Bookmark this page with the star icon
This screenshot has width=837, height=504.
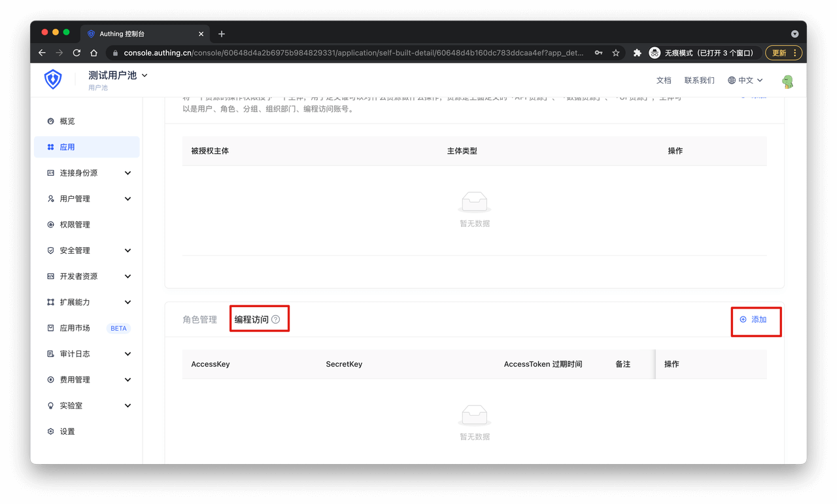click(615, 53)
